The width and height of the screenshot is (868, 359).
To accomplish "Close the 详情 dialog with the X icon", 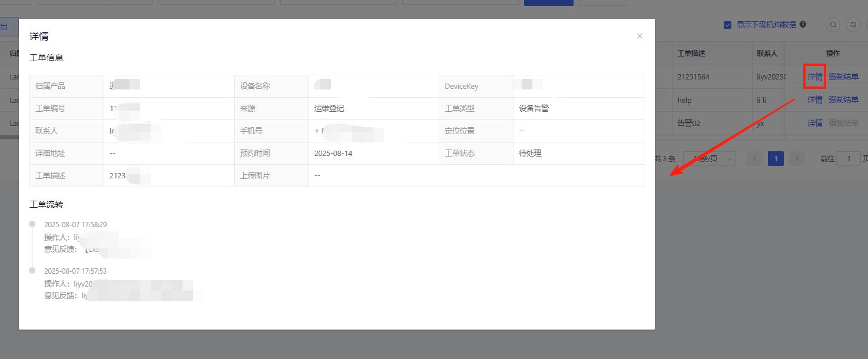I will pyautogui.click(x=640, y=36).
